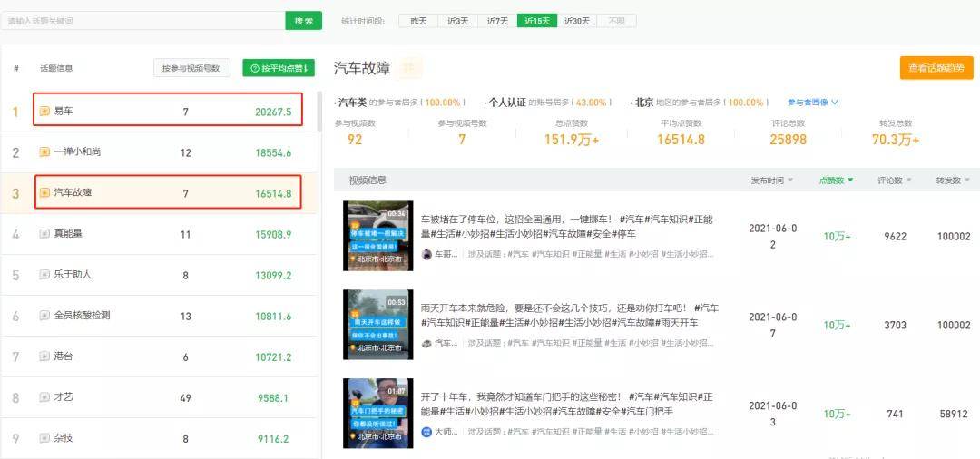The width and height of the screenshot is (980, 459).
Task: Click the question mark icon on 按平均点赞 button
Action: 254,69
